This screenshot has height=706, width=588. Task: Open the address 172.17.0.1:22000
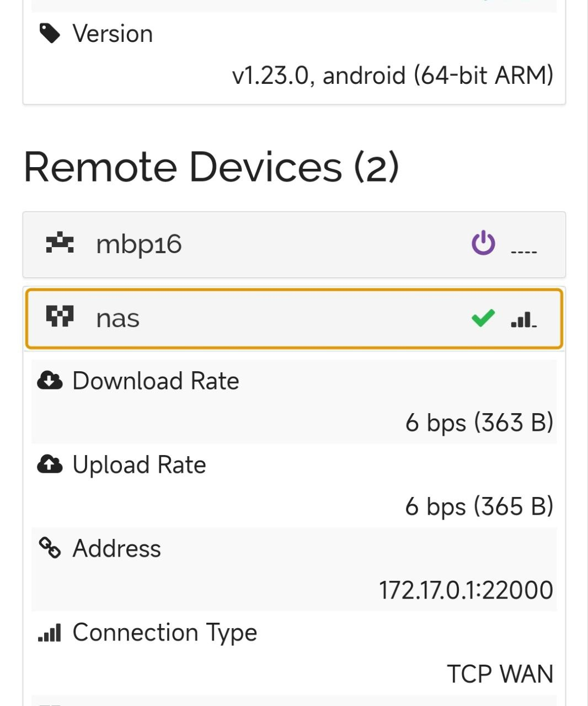point(465,590)
